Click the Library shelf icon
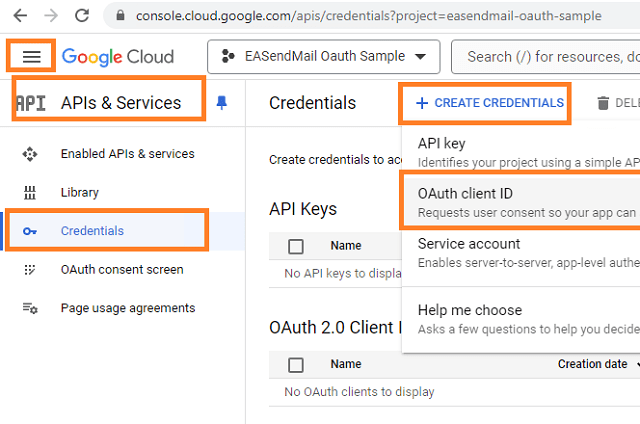The image size is (640, 424). click(x=30, y=193)
